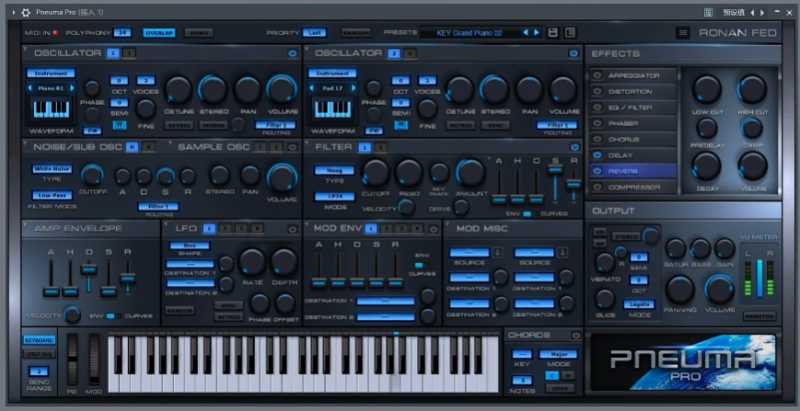
Task: Click the plugin settings gear in title bar
Action: 26,13
